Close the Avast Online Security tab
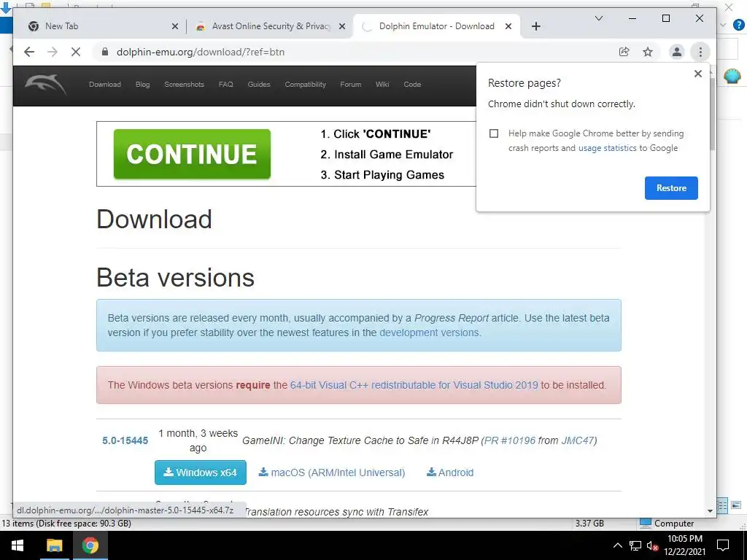The height and width of the screenshot is (560, 747). tap(342, 26)
